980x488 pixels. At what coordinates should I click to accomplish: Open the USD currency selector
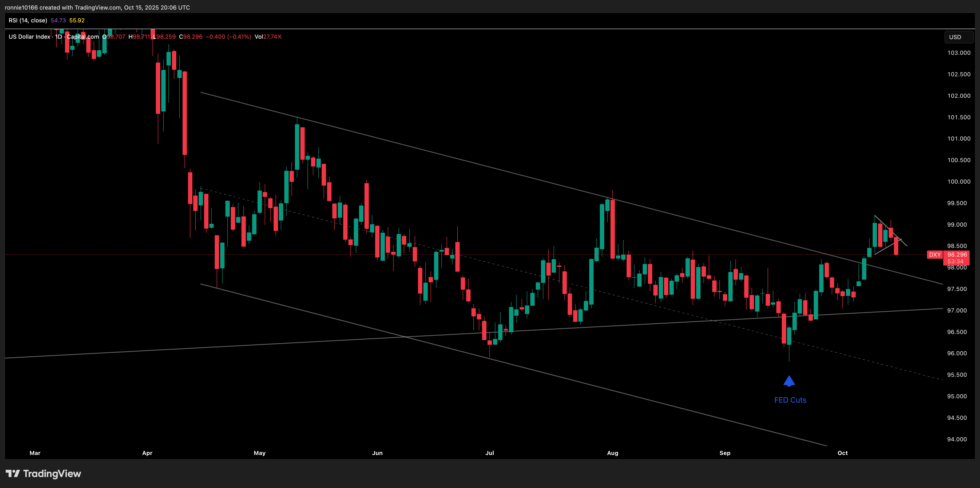(959, 37)
